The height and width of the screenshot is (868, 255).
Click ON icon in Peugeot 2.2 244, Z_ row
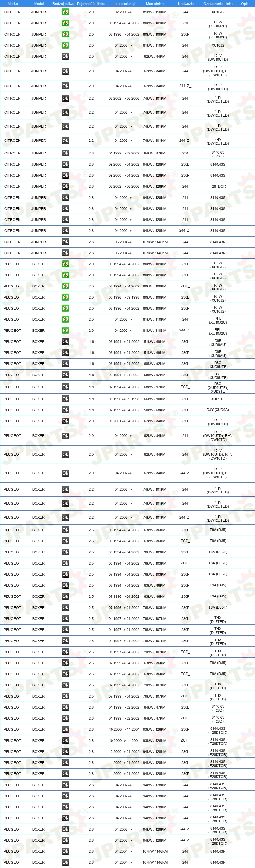[x=66, y=518]
